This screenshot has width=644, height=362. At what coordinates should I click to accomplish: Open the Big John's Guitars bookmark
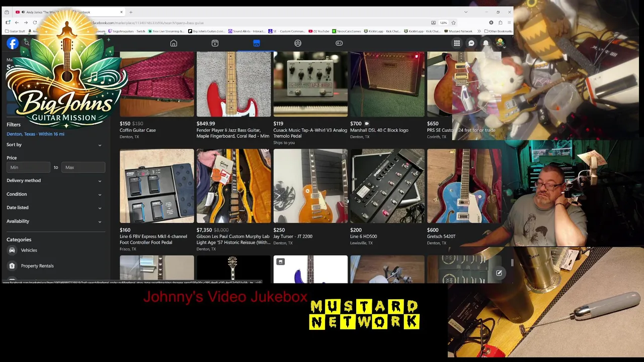[x=207, y=31]
